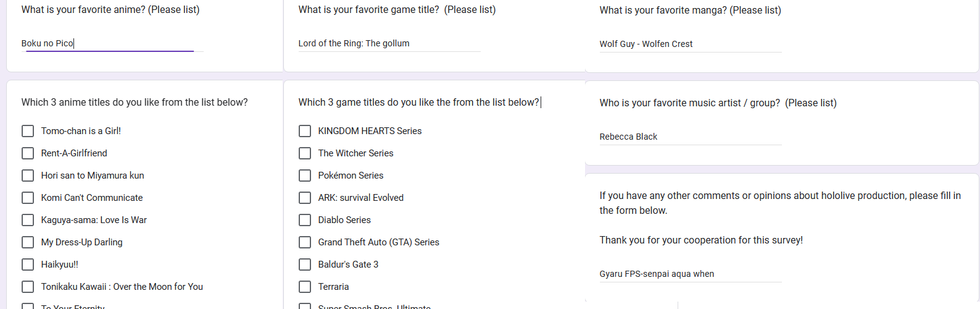
Task: Select The Witcher Series checkbox
Action: tap(305, 153)
